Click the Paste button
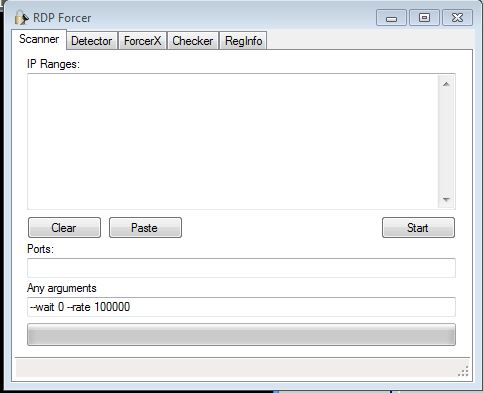This screenshot has width=484, height=393. 145,228
